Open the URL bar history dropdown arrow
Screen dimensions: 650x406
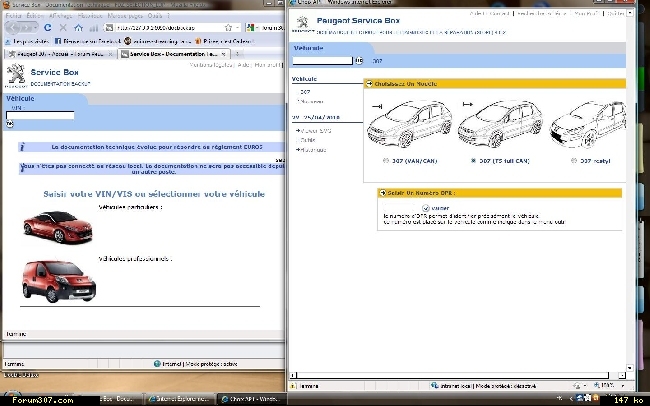238,28
